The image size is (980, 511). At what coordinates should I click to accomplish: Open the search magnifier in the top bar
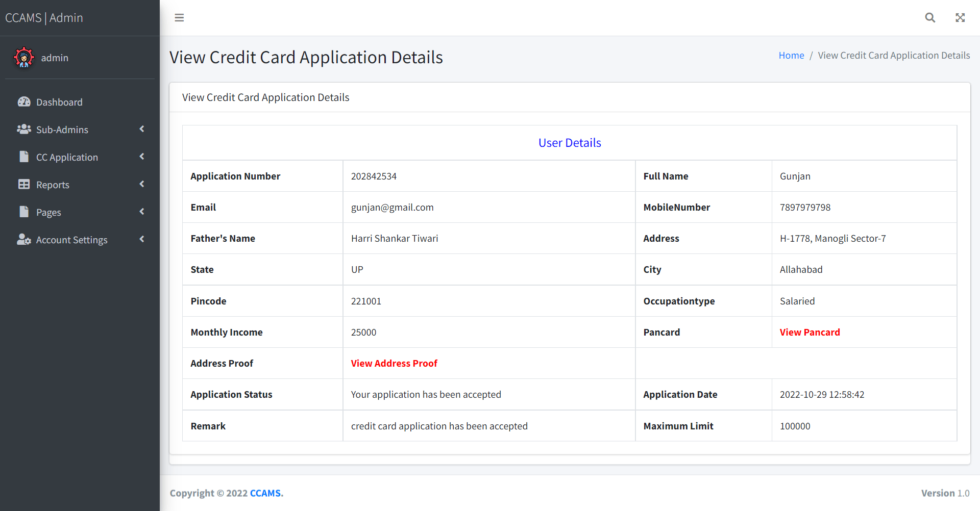tap(930, 17)
